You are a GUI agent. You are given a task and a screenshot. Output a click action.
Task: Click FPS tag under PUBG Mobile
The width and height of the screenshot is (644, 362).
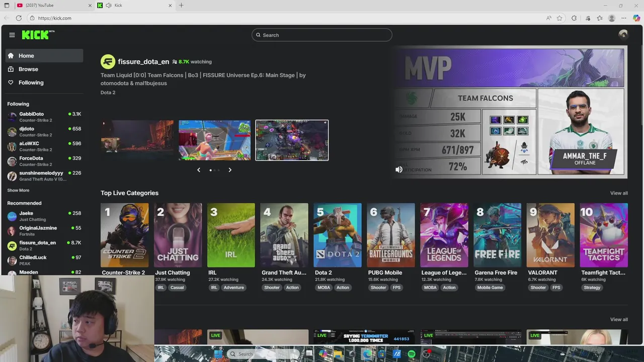click(x=396, y=288)
